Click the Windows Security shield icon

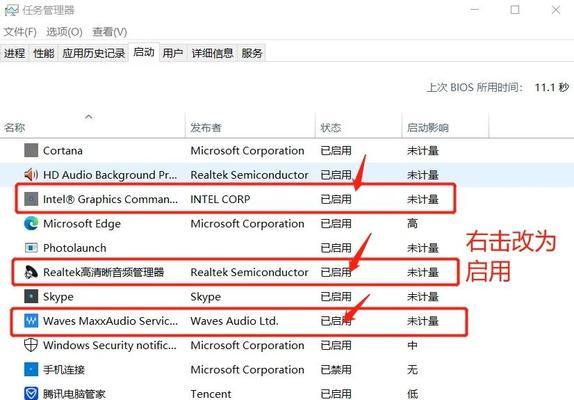[31, 345]
